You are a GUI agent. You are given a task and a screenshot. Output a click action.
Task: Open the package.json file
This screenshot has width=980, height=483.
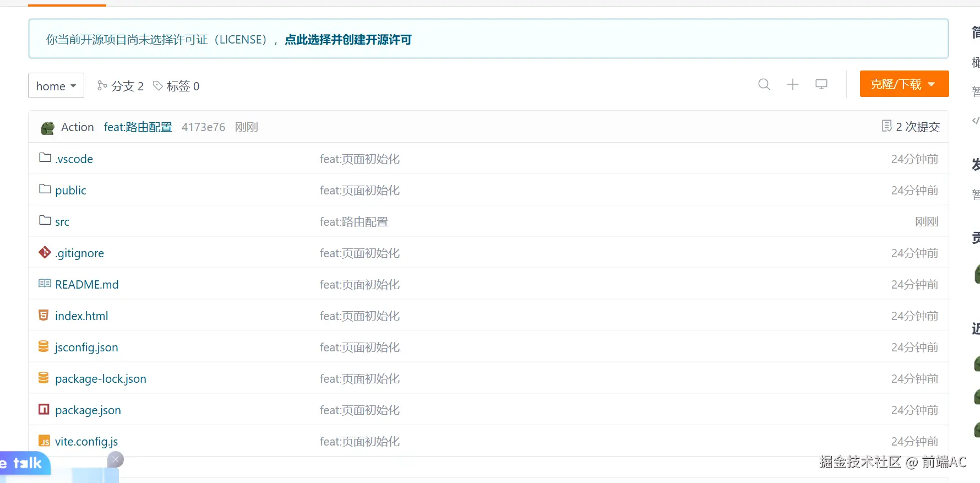(x=88, y=410)
